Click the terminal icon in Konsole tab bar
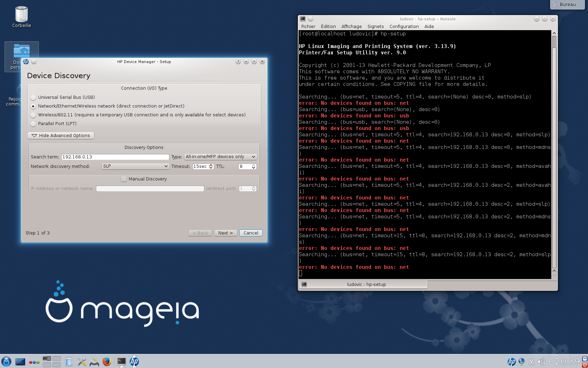 point(304,284)
